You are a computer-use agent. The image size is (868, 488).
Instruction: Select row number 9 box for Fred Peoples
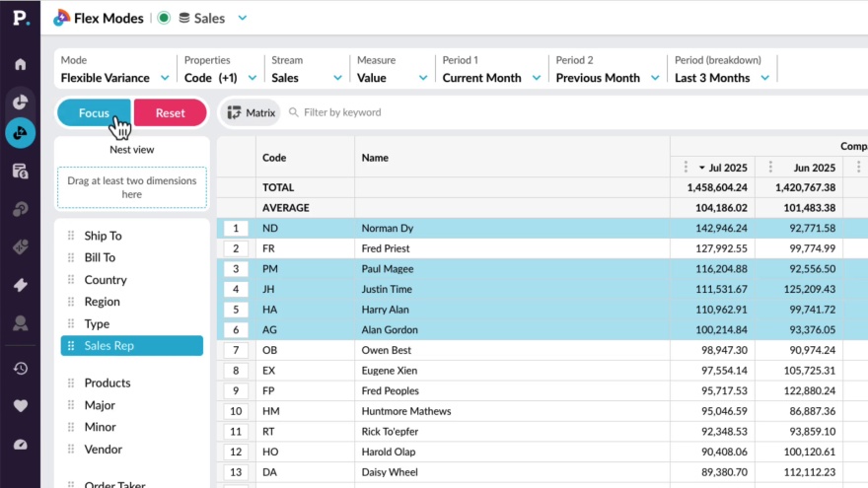point(236,390)
